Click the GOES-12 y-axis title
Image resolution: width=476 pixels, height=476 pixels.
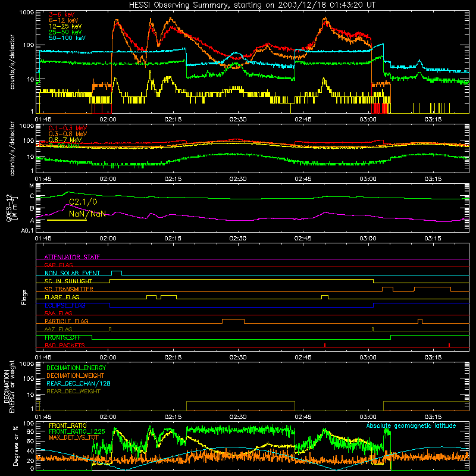[12, 208]
